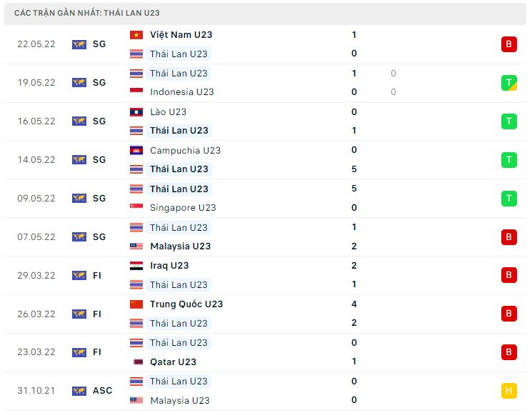
Task: Click the red B badge for 22.05.22 match
Action: (x=508, y=44)
